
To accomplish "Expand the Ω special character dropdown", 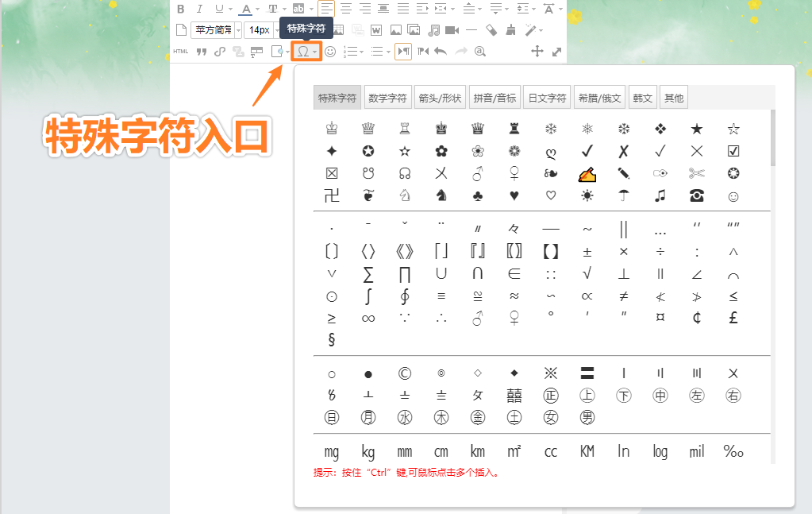I will (x=315, y=52).
